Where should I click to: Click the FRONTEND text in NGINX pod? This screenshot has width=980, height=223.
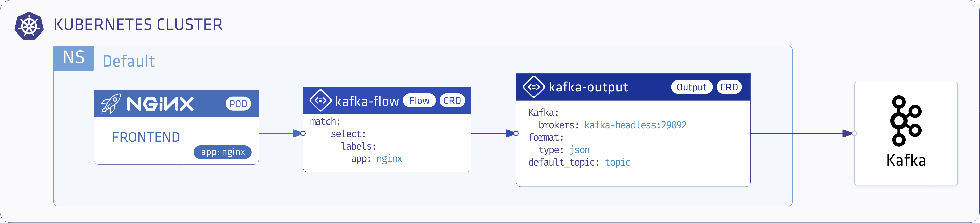[x=146, y=137]
